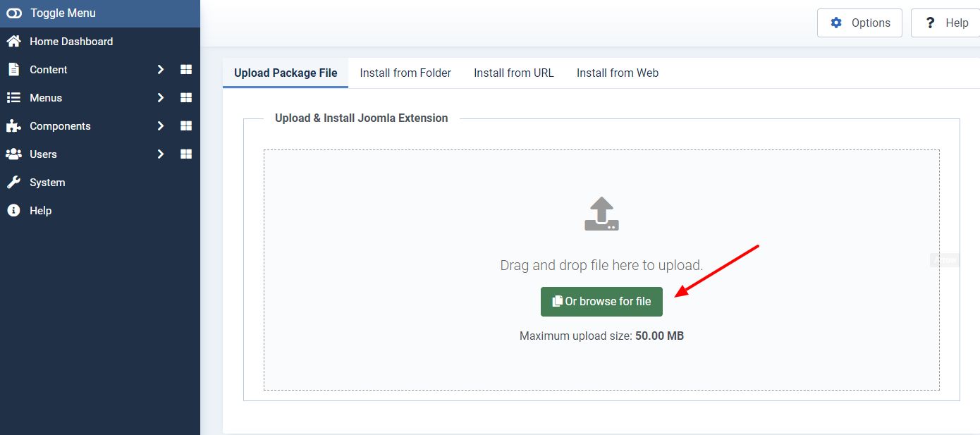
Task: Click the System wrench icon
Action: click(x=13, y=183)
